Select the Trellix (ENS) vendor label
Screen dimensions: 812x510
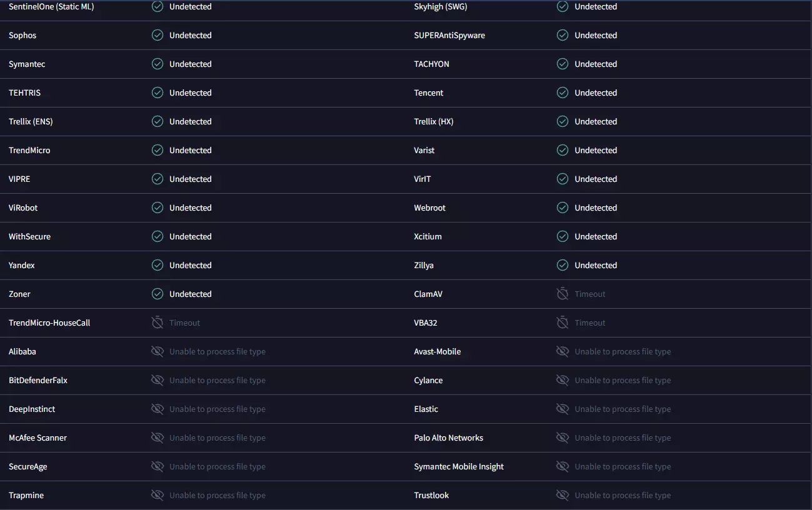click(x=31, y=121)
